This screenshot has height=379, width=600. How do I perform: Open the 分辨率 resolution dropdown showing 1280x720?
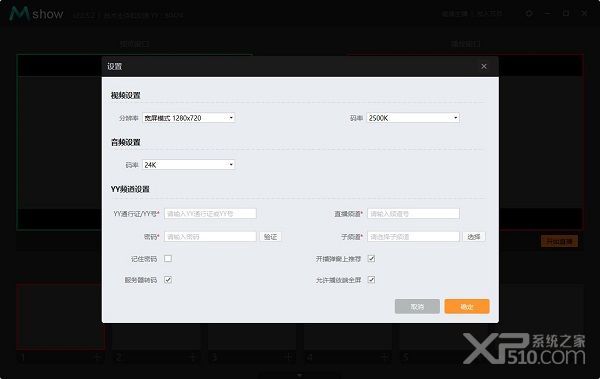189,118
